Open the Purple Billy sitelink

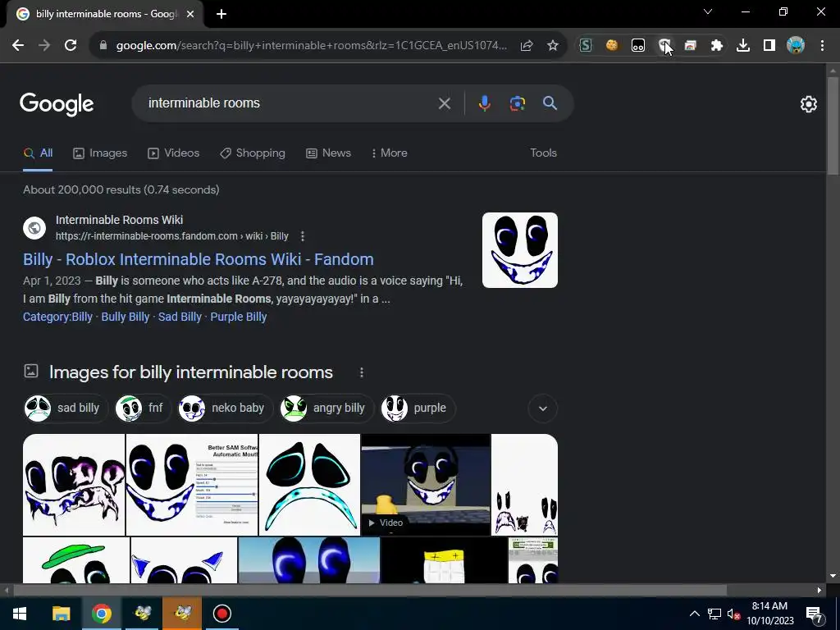[239, 317]
